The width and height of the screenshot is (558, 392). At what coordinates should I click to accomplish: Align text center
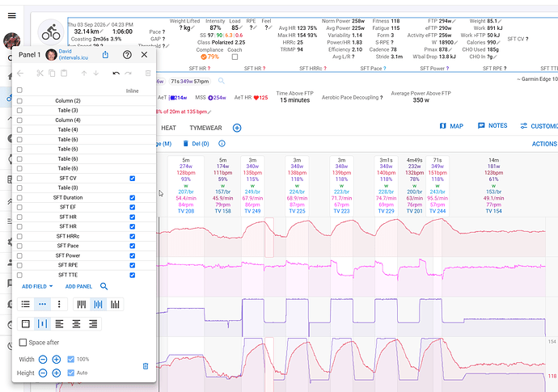pos(76,323)
